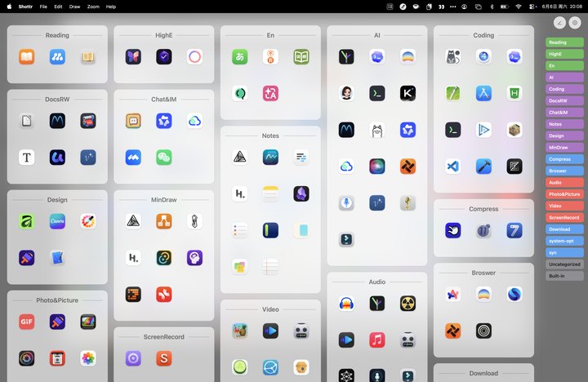Open the Zoom menu
The height and width of the screenshot is (382, 588).
pos(93,7)
